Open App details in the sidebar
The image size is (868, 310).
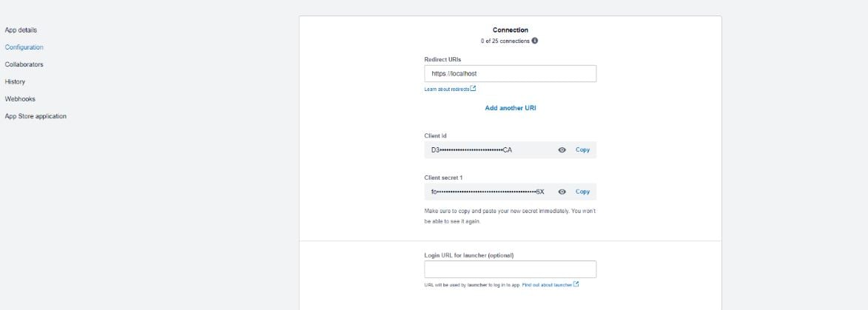21,30
